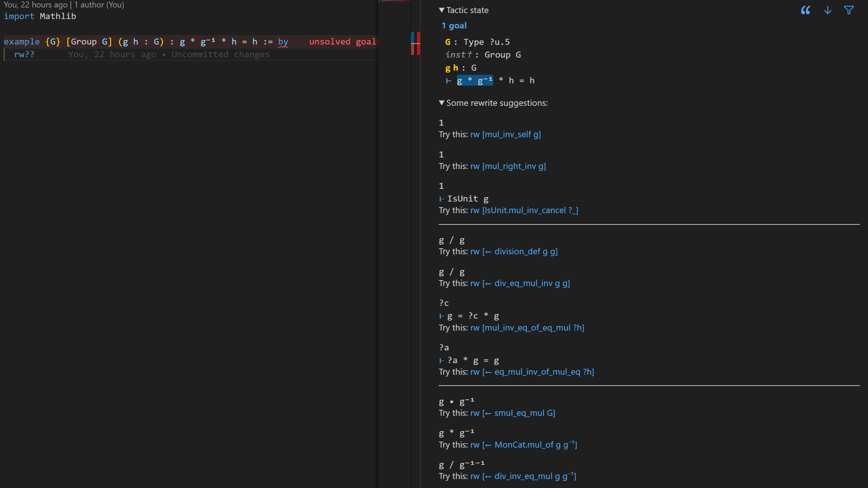Click the 1 goal label
868x488 pixels.
click(454, 25)
